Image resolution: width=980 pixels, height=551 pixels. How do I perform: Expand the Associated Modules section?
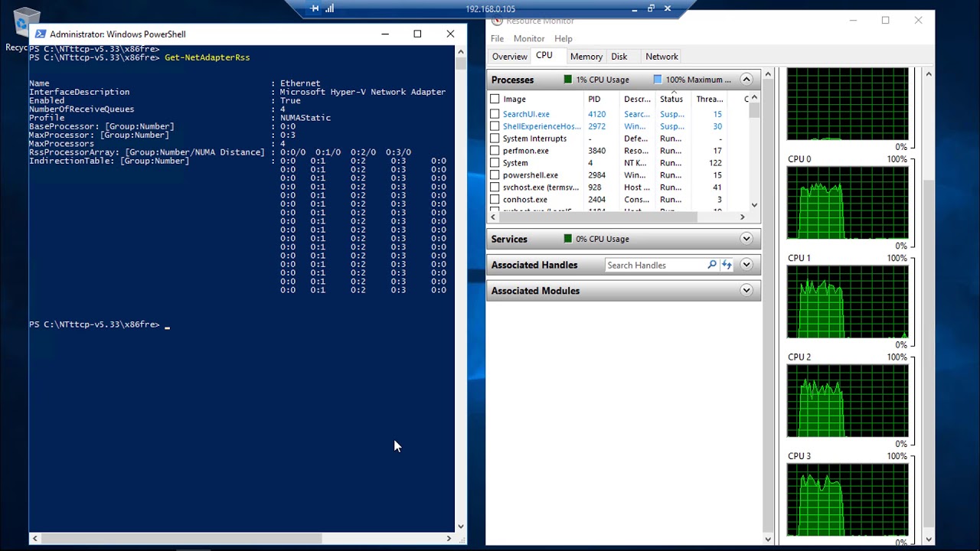pos(746,290)
